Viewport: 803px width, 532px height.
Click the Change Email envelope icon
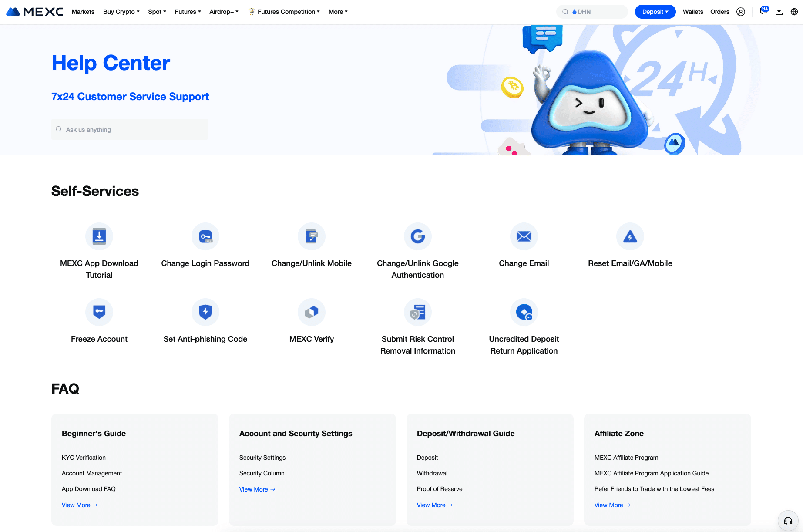524,236
